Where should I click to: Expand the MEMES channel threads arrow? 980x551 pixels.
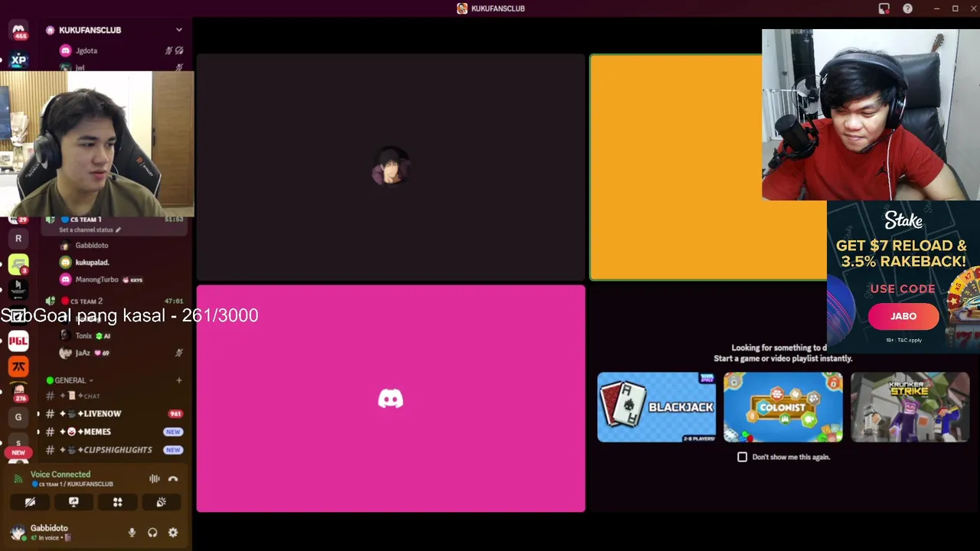38,432
